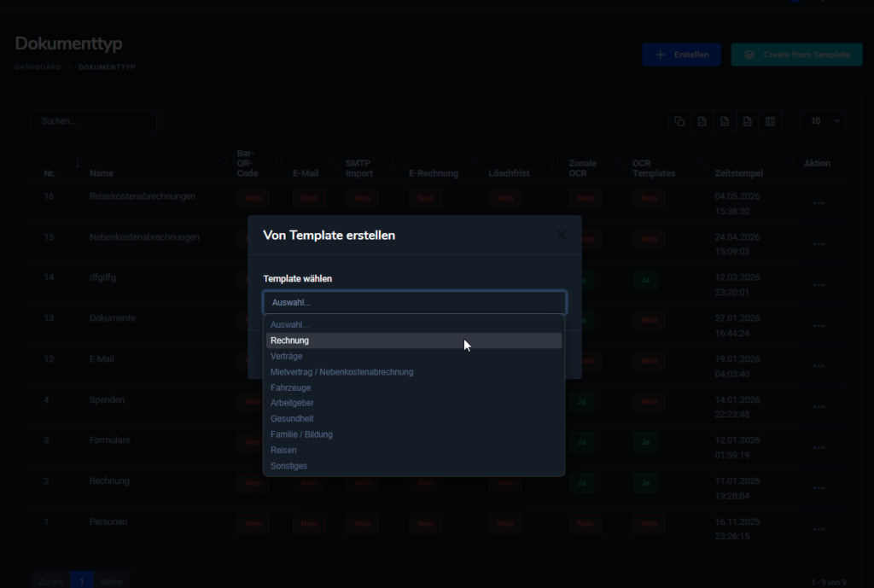Pick the Familie / Bildung option
The width and height of the screenshot is (874, 588).
coord(414,434)
